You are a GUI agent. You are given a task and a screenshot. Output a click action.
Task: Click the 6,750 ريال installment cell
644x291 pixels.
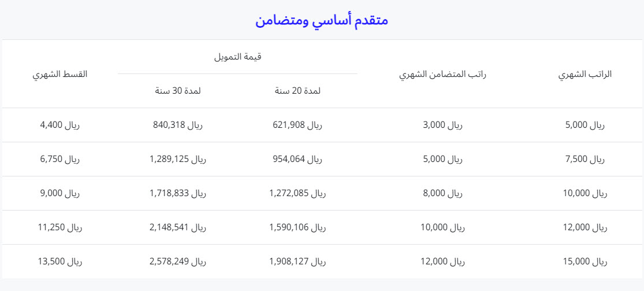(x=60, y=159)
